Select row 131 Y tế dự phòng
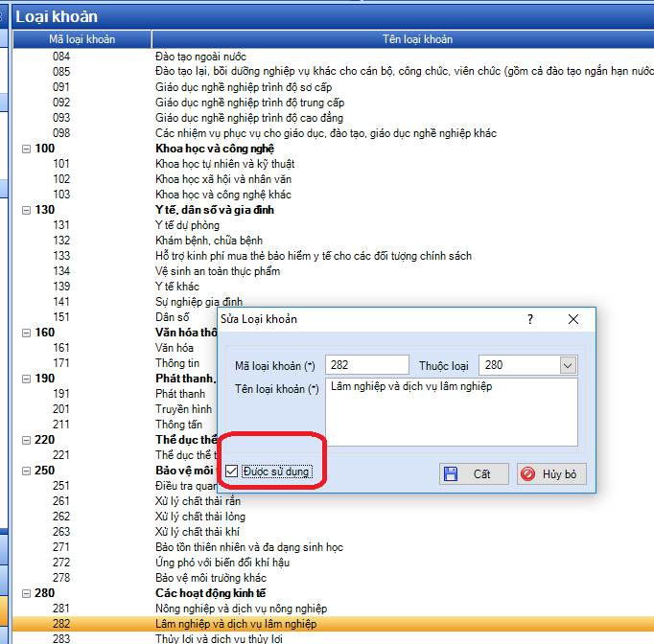The image size is (654, 644). (x=334, y=225)
